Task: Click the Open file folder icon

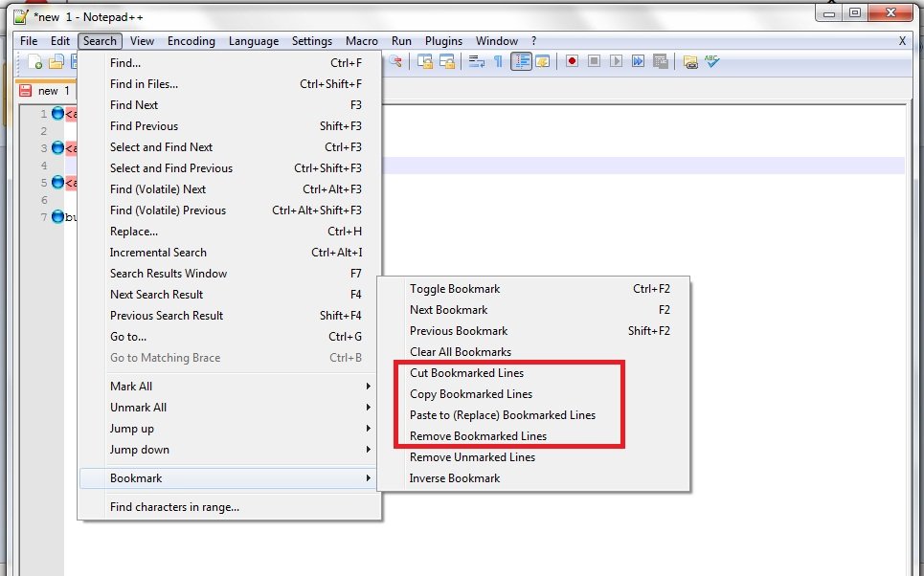Action: pos(56,62)
